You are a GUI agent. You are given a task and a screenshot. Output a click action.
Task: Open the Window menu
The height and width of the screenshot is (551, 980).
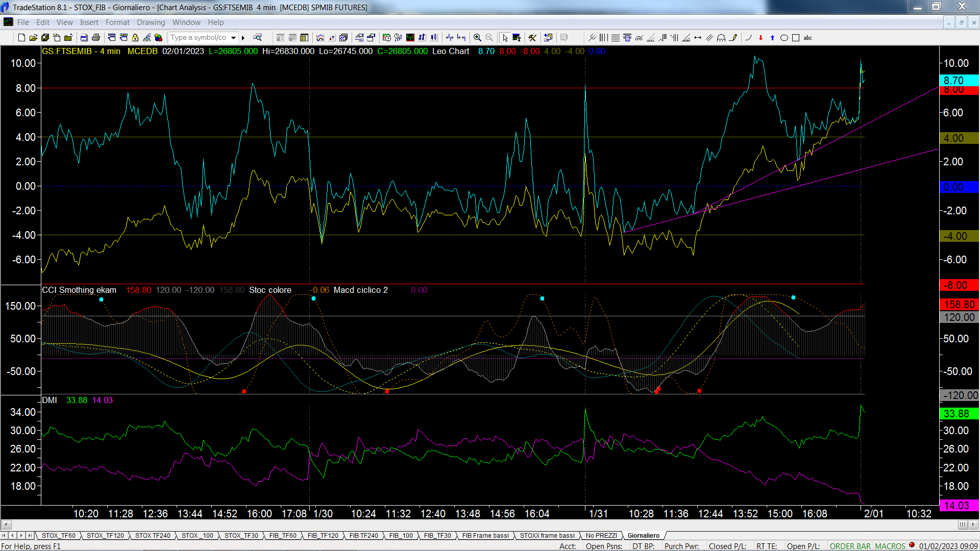(186, 22)
